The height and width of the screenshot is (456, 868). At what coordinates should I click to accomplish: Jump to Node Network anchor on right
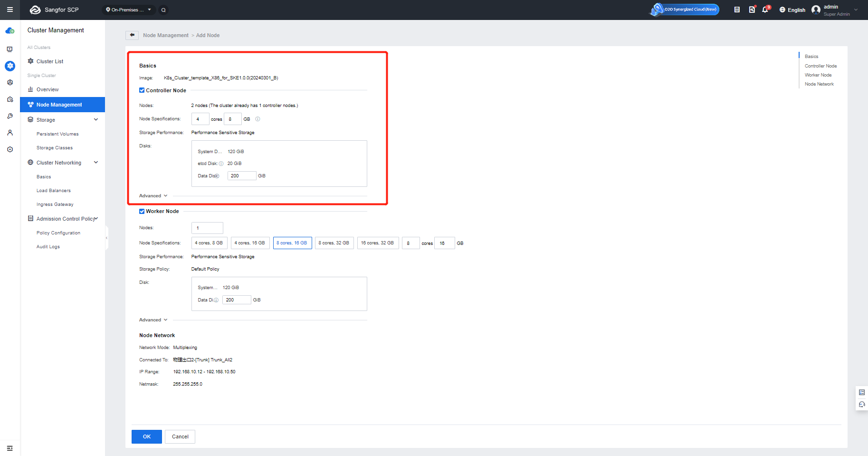point(819,84)
